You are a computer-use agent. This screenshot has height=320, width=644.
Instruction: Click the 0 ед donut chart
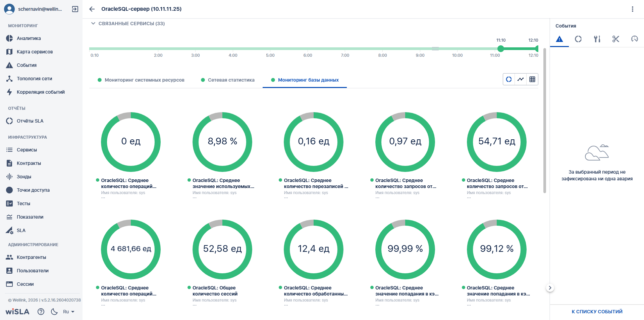point(131,142)
